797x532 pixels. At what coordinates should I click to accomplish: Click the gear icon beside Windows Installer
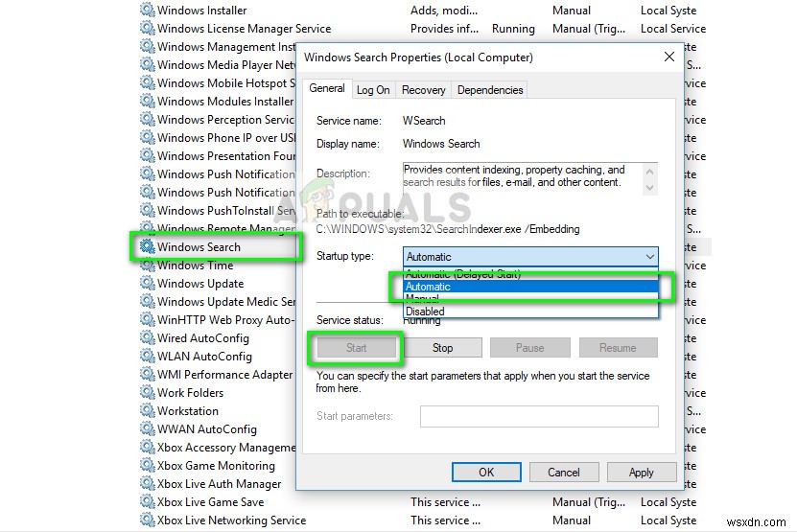pos(148,10)
